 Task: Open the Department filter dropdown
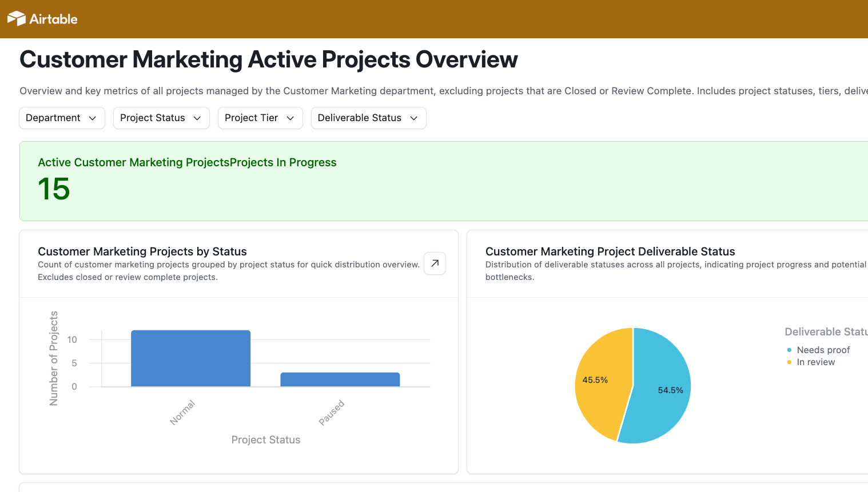pos(62,118)
